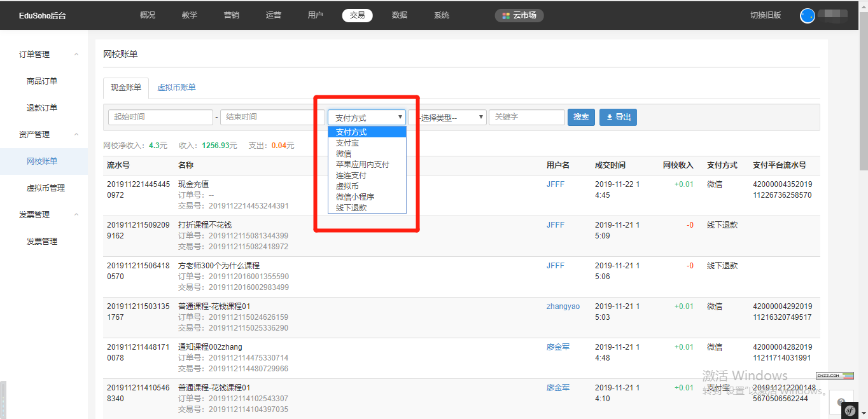The height and width of the screenshot is (419, 868).
Task: Click the help question mark icon
Action: pyautogui.click(x=841, y=402)
